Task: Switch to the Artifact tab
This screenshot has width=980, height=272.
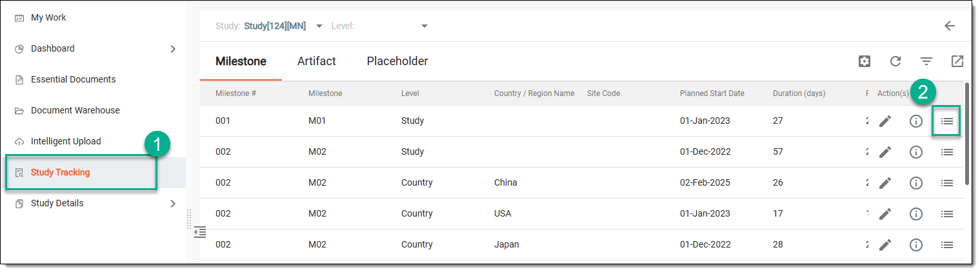Action: [317, 62]
